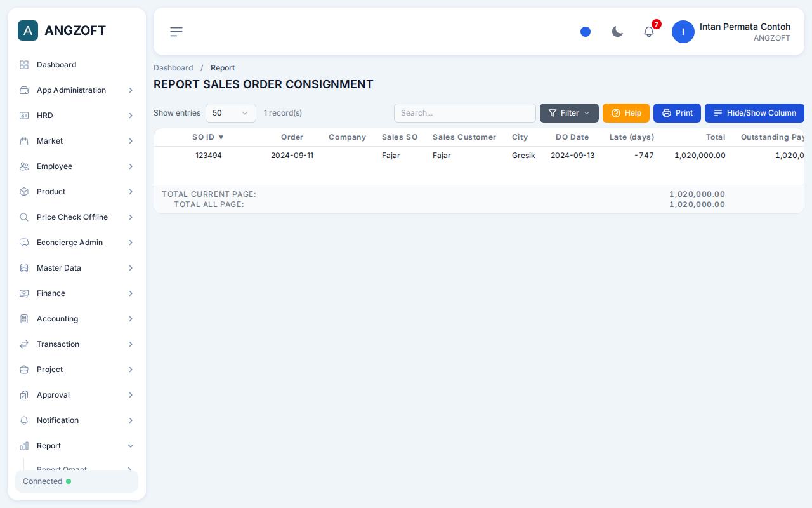Viewport: 812px width, 508px height.
Task: Click the SO ID cell 123494
Action: point(209,156)
